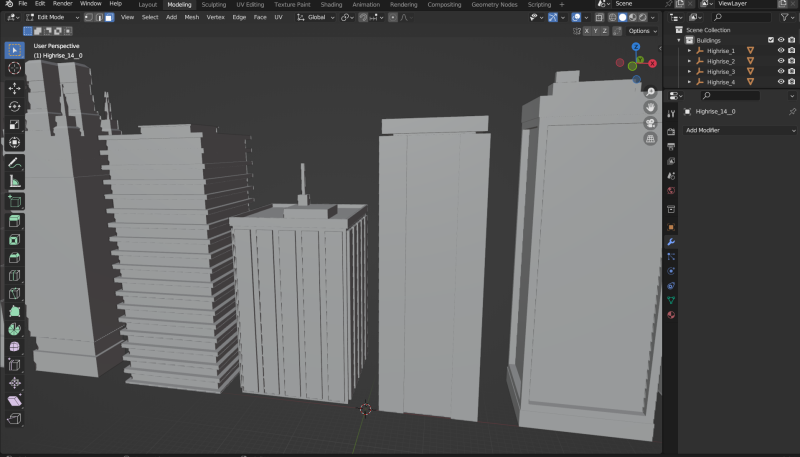This screenshot has width=800, height=457.
Task: Open the Add Modifier dropdown
Action: coord(739,131)
